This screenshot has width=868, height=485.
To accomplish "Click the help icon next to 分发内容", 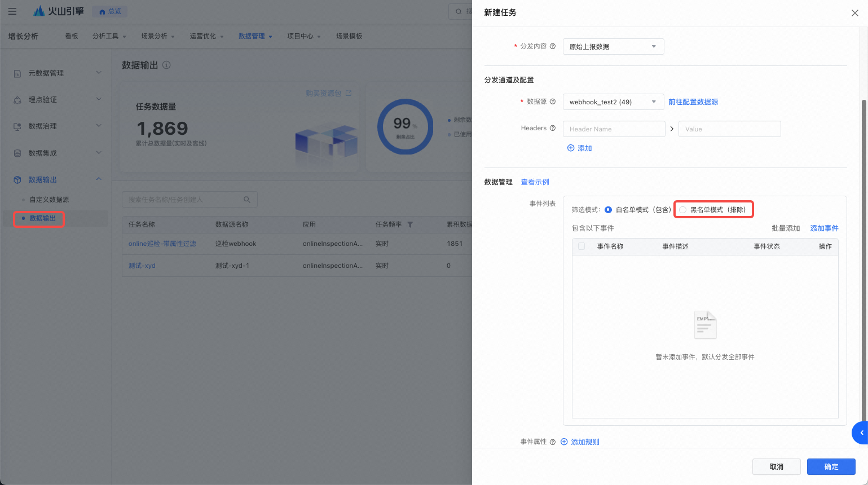I will (553, 46).
